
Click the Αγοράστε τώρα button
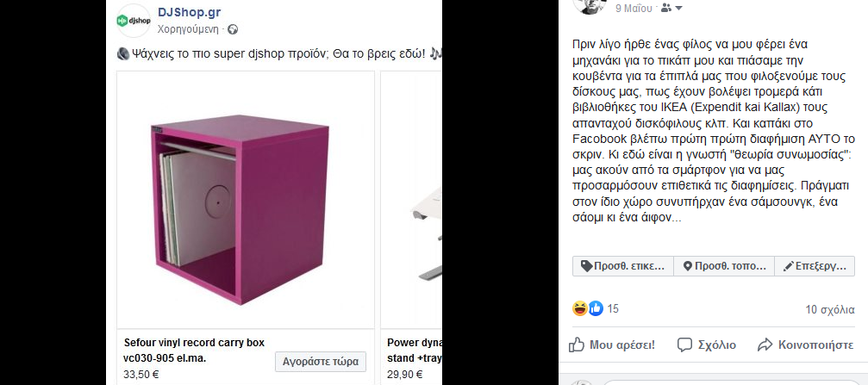pyautogui.click(x=321, y=362)
